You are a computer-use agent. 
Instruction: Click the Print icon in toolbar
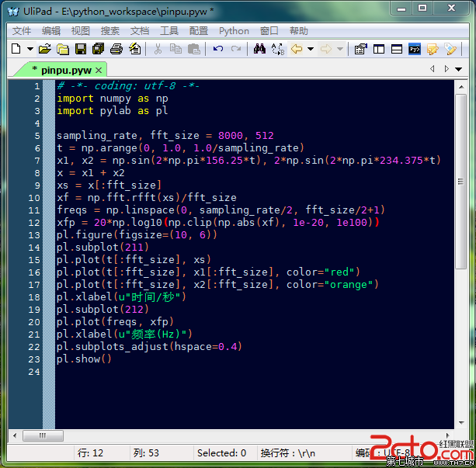pyautogui.click(x=116, y=49)
